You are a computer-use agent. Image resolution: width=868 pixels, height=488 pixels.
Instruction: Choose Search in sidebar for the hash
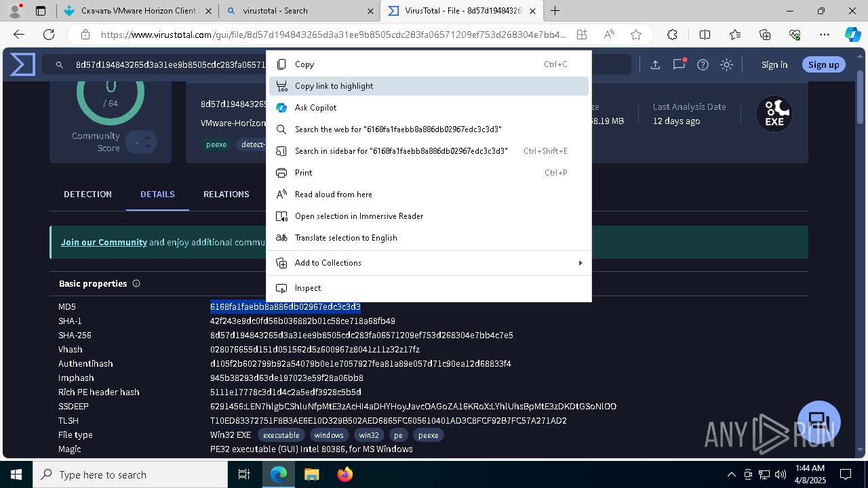pos(429,151)
